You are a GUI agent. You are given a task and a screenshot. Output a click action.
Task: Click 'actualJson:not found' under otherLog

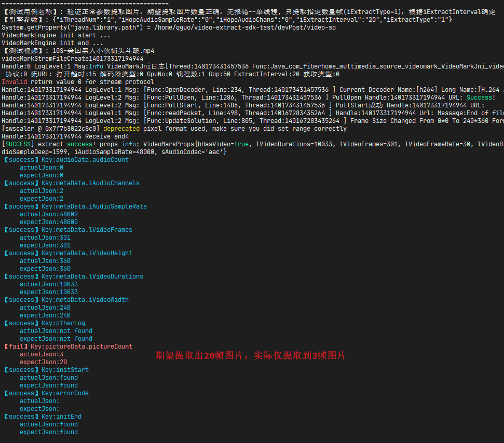point(56,331)
